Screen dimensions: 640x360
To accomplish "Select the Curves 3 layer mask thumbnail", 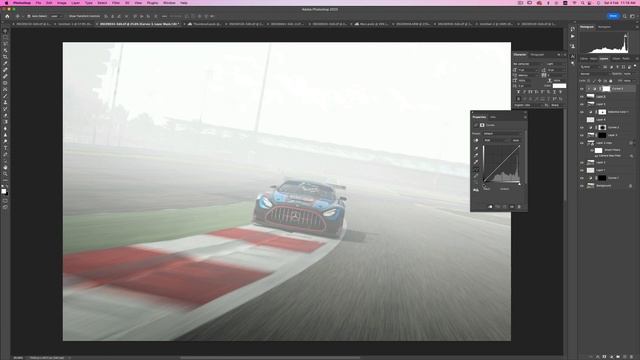I will [607, 89].
